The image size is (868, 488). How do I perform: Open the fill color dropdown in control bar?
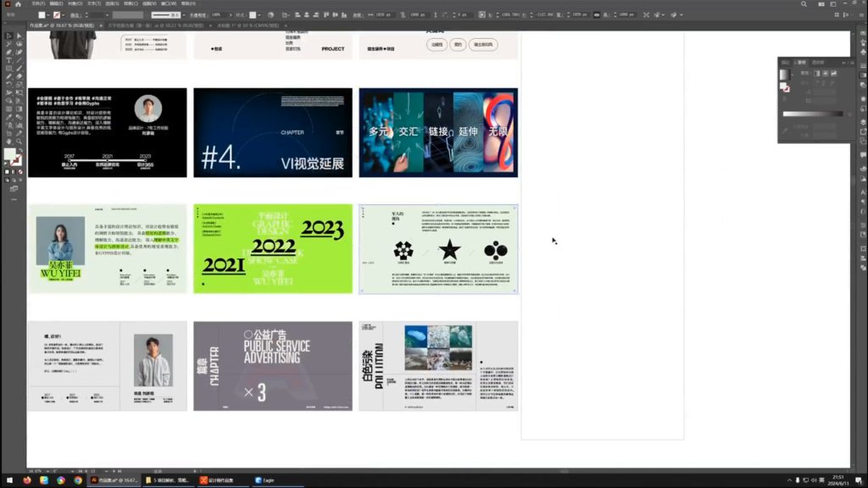[x=48, y=15]
